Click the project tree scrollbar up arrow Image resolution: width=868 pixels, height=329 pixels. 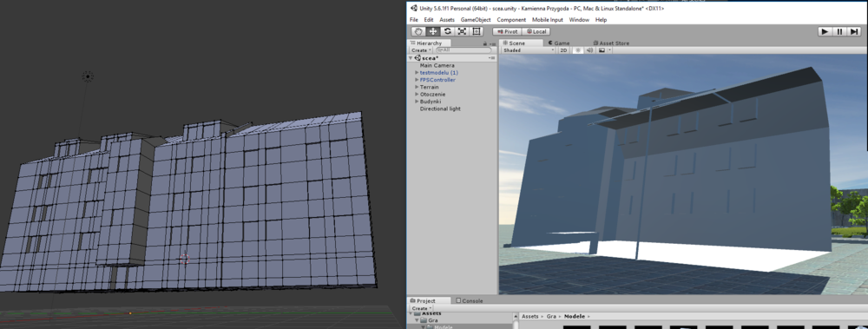click(515, 316)
